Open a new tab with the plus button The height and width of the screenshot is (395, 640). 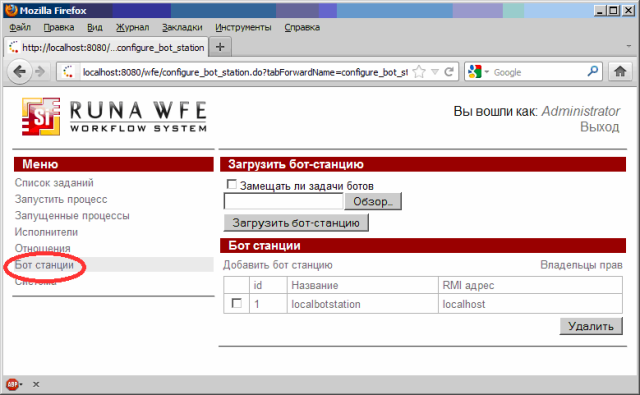click(220, 47)
